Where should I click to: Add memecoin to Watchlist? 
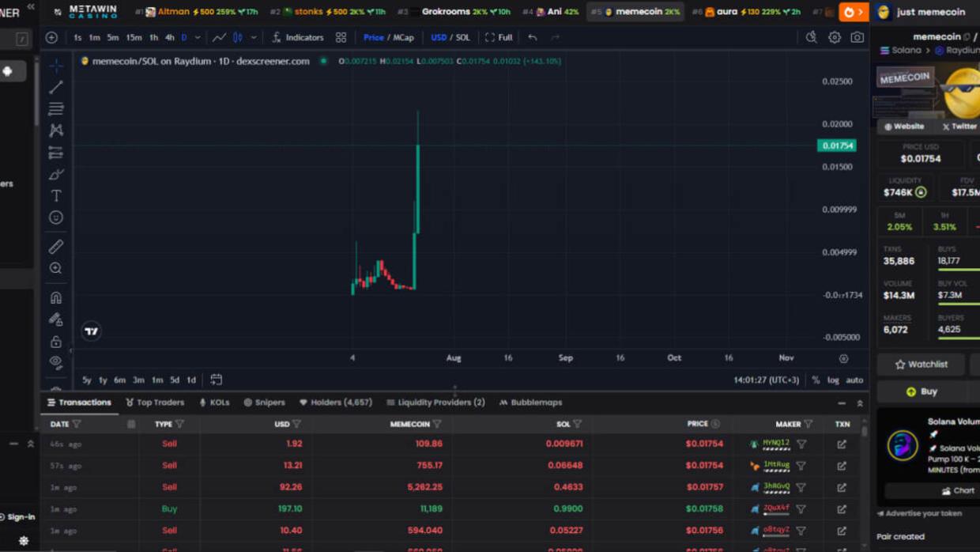[x=921, y=365]
